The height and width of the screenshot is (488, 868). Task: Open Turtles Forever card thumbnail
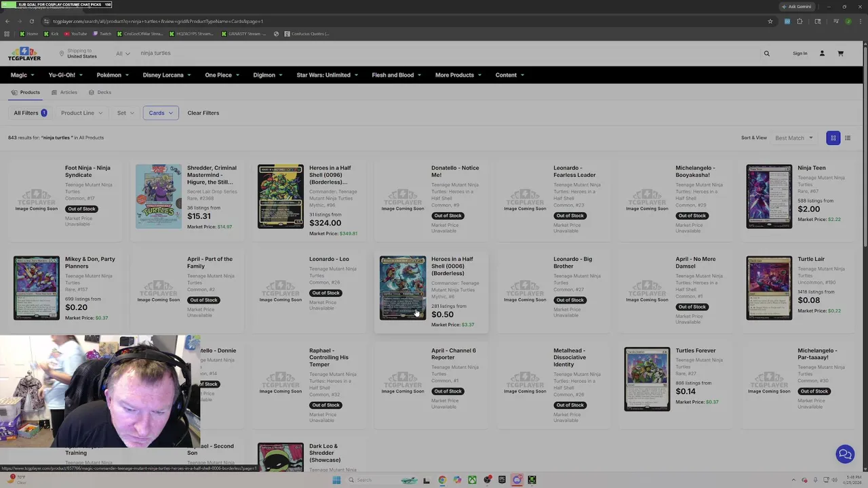tap(647, 380)
